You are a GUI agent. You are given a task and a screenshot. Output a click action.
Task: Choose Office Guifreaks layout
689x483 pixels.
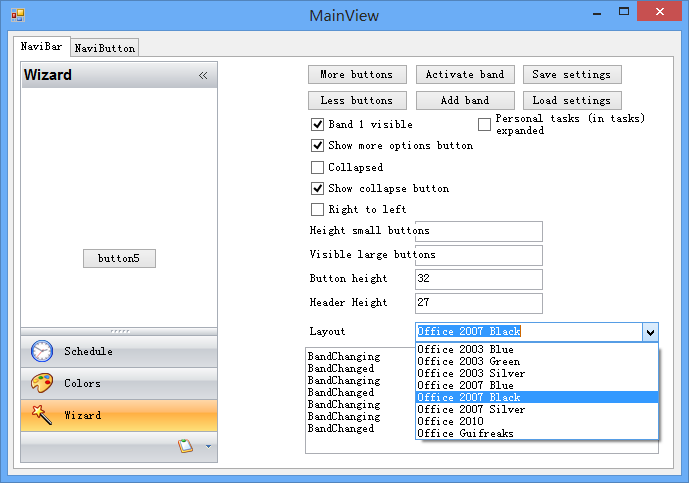[537, 433]
